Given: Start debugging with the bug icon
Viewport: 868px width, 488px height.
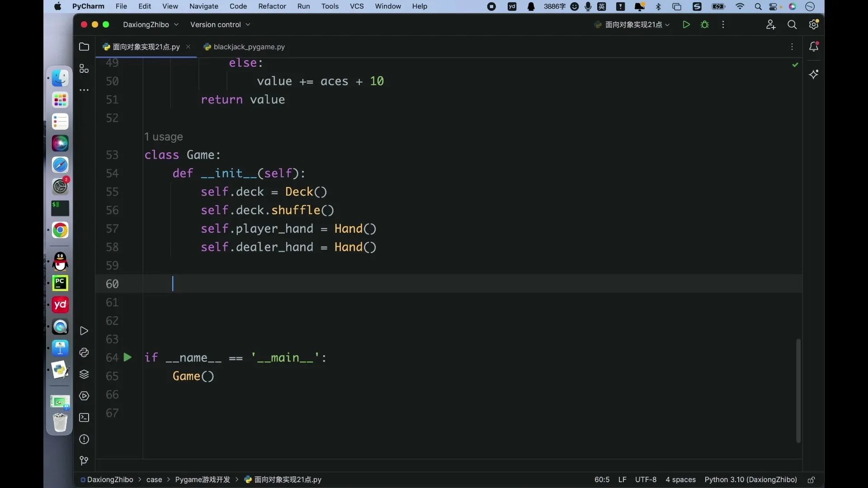Looking at the screenshot, I should click(704, 24).
